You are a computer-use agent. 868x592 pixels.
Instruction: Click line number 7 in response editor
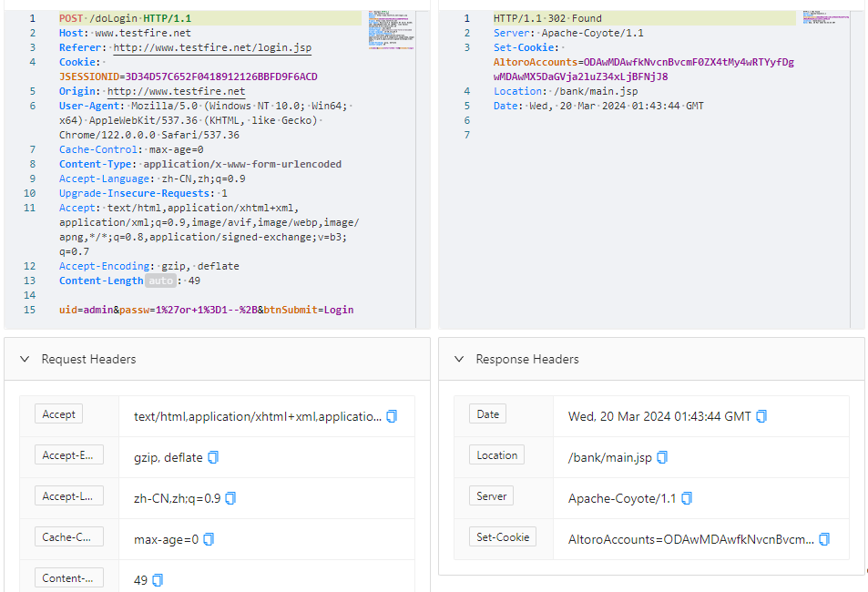pos(466,135)
